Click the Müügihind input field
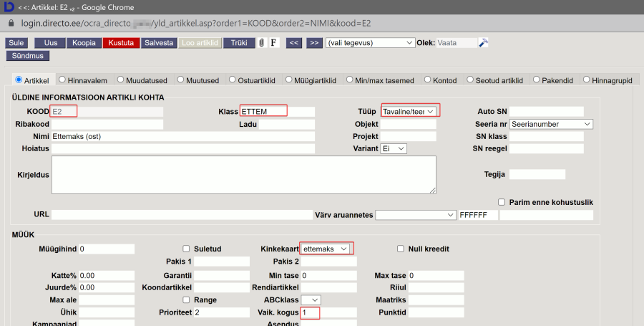 point(107,249)
